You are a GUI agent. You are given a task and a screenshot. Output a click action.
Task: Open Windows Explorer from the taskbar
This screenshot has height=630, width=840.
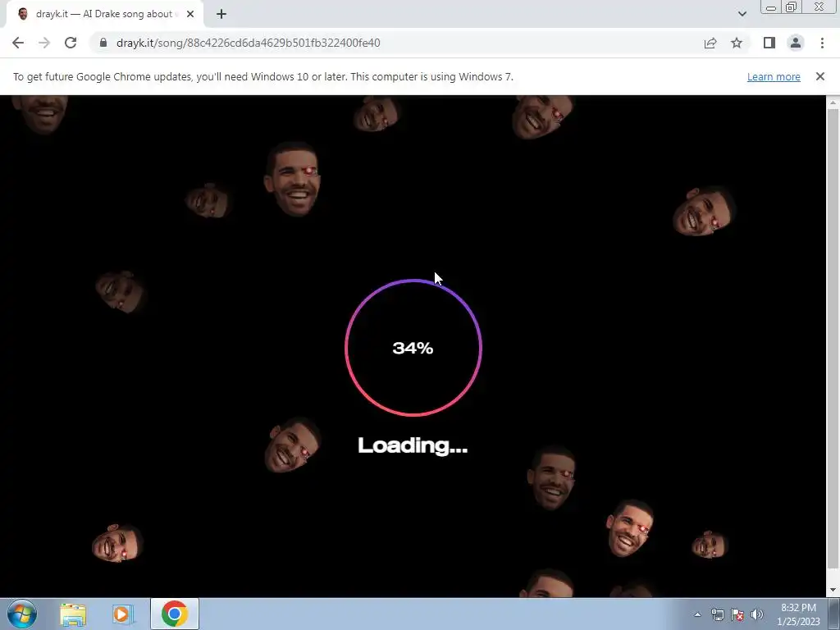(x=73, y=614)
